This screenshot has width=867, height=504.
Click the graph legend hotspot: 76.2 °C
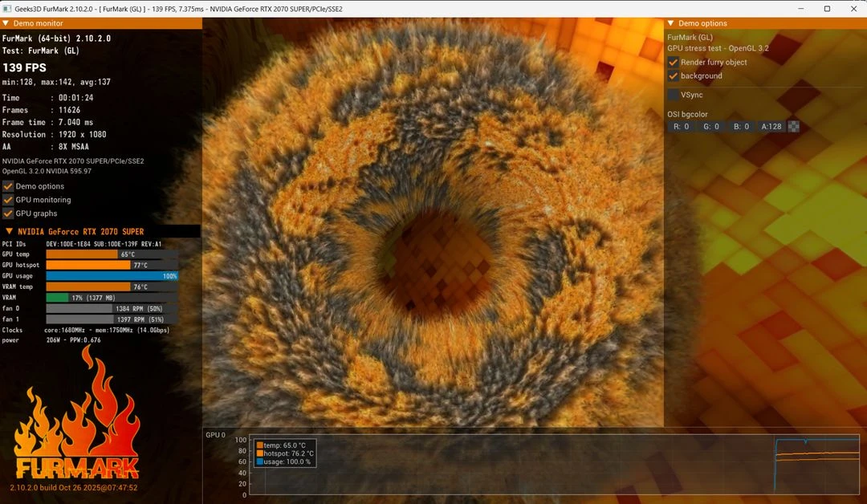[285, 453]
